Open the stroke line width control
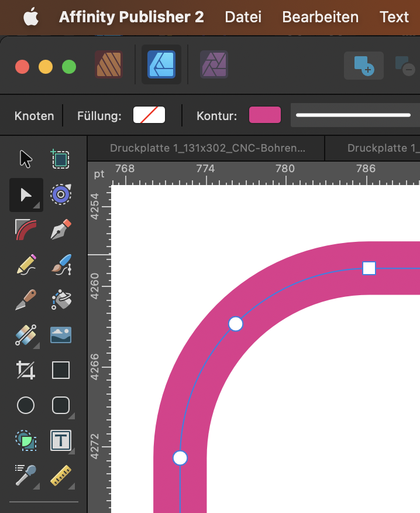Image resolution: width=420 pixels, height=513 pixels. pos(355,115)
